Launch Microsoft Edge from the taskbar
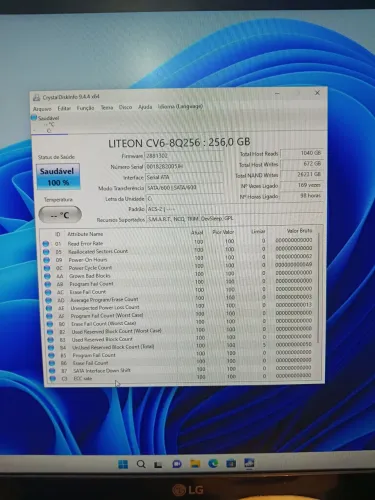Viewport: 375px width, 500px height. coord(213,463)
